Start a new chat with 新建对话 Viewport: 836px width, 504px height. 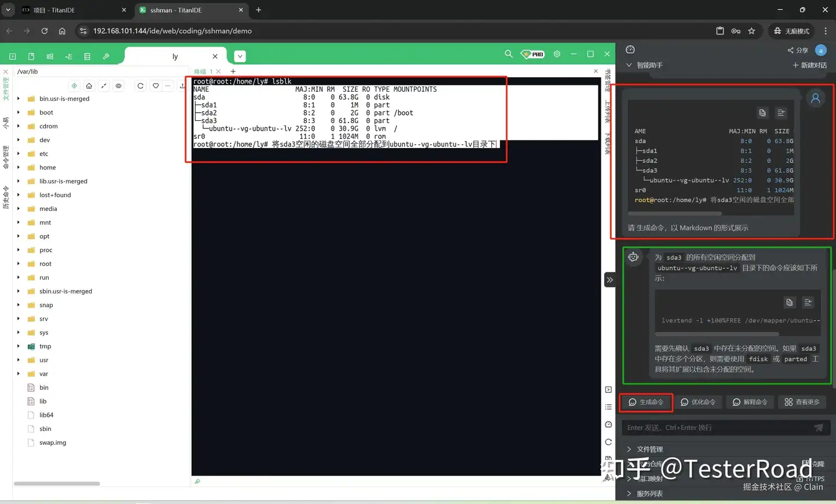pyautogui.click(x=810, y=65)
